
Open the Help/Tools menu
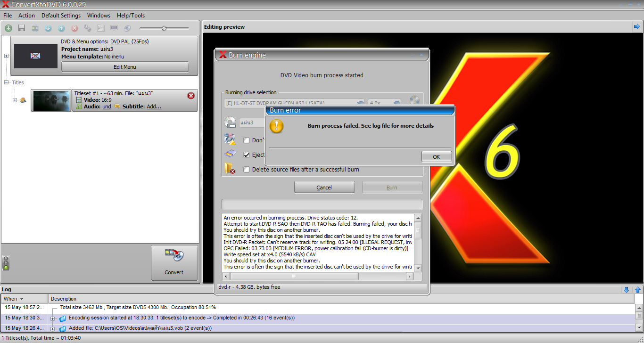pos(131,16)
